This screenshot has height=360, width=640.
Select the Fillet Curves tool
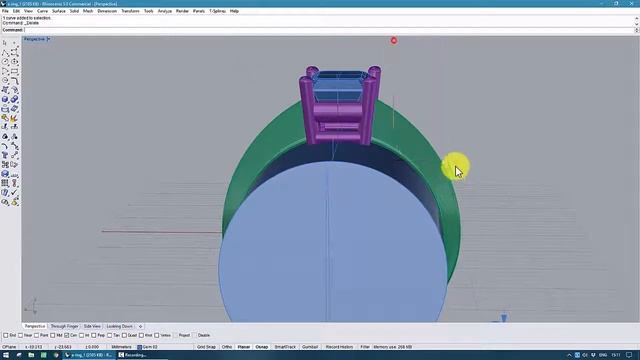tap(14, 80)
